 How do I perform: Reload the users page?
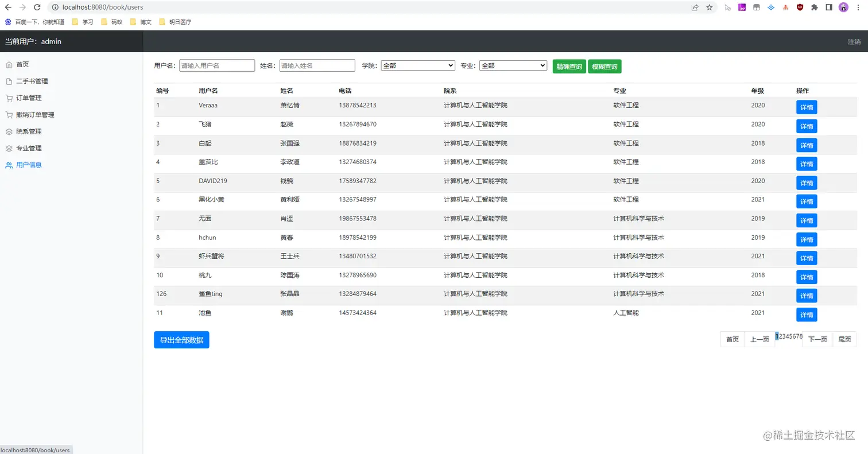(37, 7)
